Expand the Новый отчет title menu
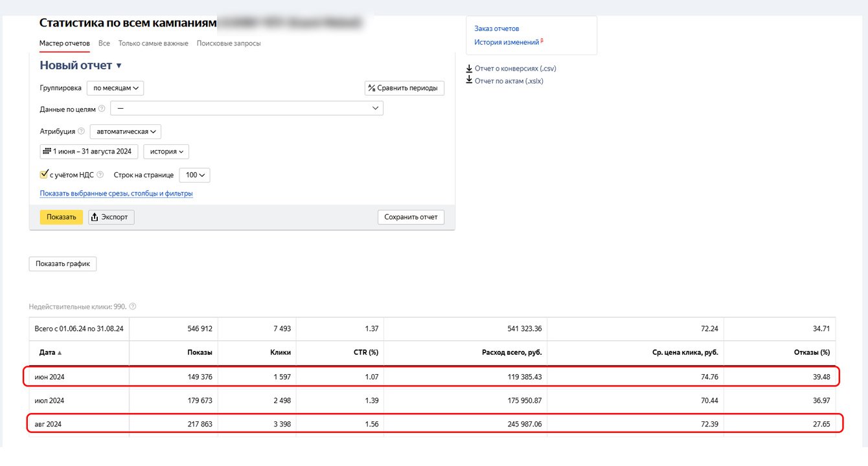868x466 pixels. coord(119,65)
